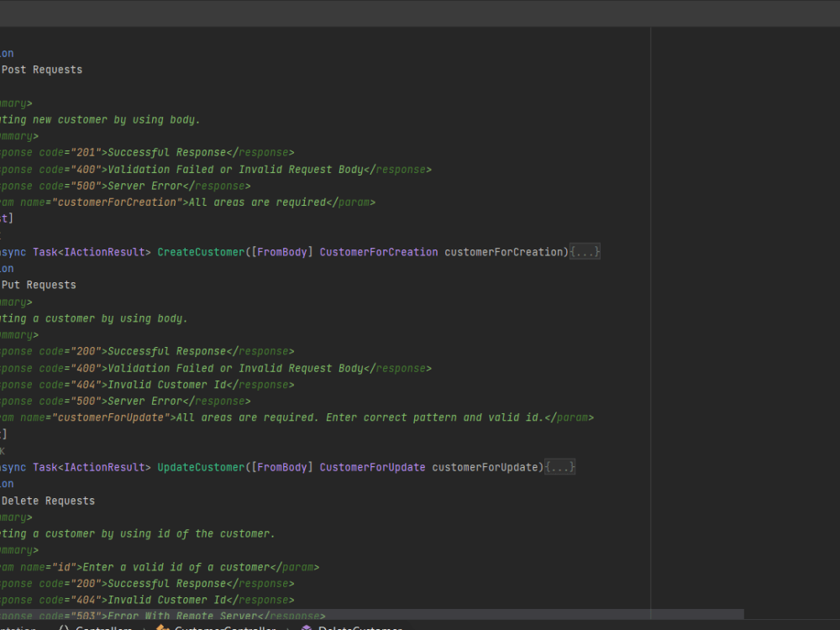Click the 'Put Requests' region label
Image resolution: width=840 pixels, height=630 pixels.
pyautogui.click(x=39, y=285)
